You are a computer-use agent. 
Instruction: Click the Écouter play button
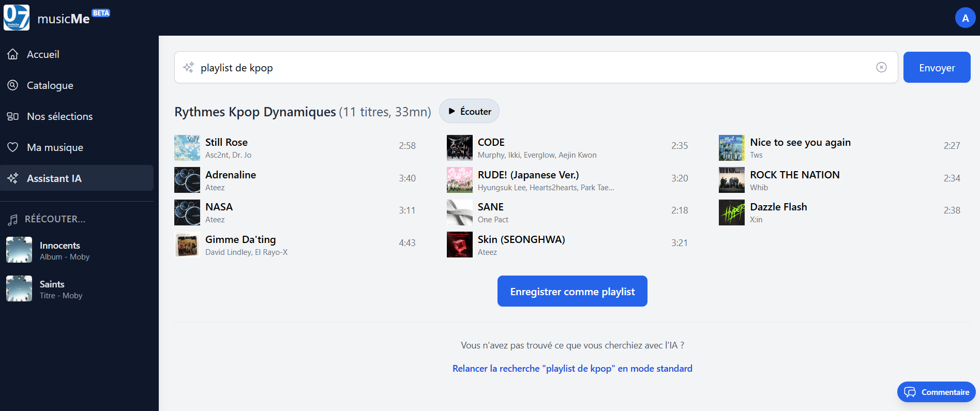coord(469,111)
